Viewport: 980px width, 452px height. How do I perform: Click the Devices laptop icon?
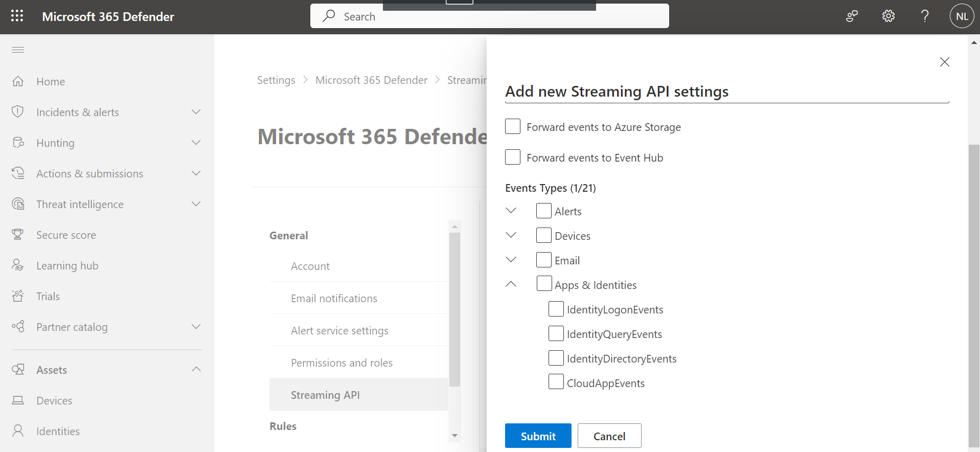(x=18, y=400)
